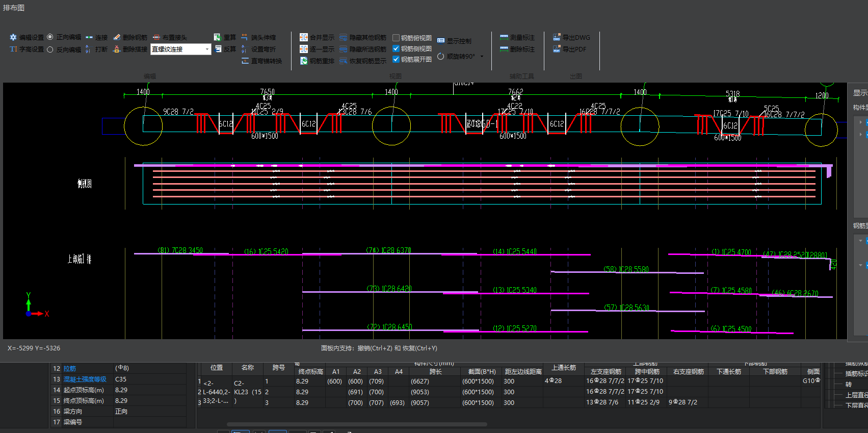Activate the 布置接头 place joint tool

tap(170, 38)
